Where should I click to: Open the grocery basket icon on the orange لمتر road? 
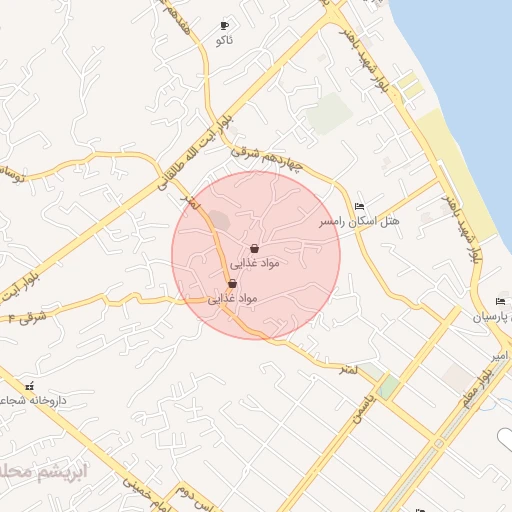point(232,284)
